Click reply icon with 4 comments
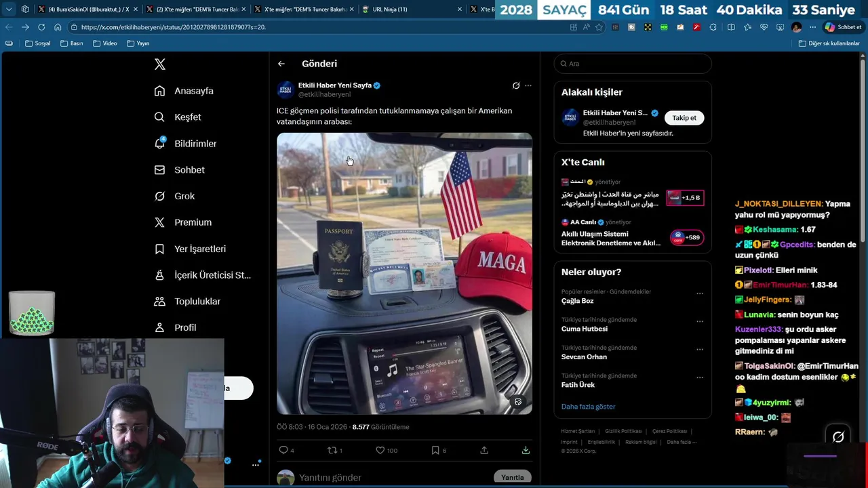 (x=286, y=450)
